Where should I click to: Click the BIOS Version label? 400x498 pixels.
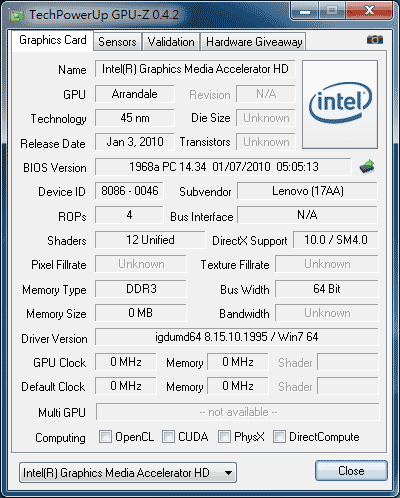tap(55, 168)
